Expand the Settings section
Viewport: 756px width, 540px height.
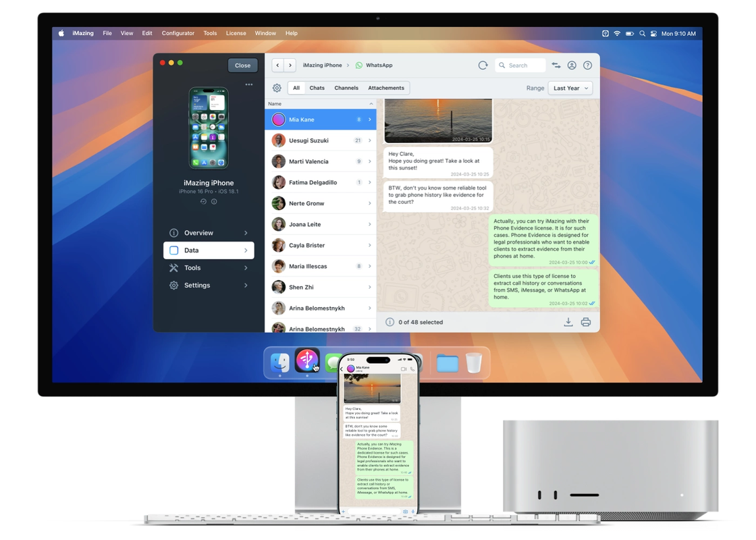[x=209, y=286]
